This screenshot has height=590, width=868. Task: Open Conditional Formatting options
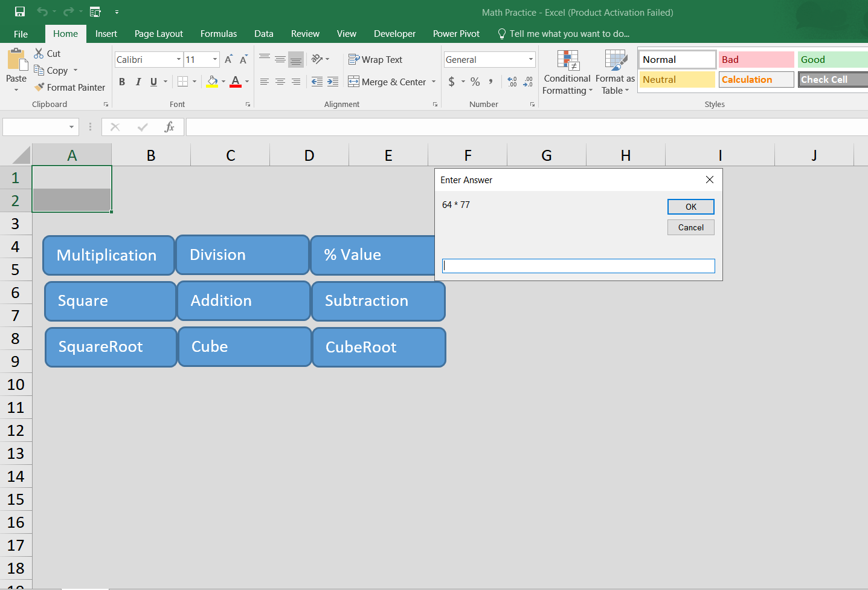[x=567, y=73]
